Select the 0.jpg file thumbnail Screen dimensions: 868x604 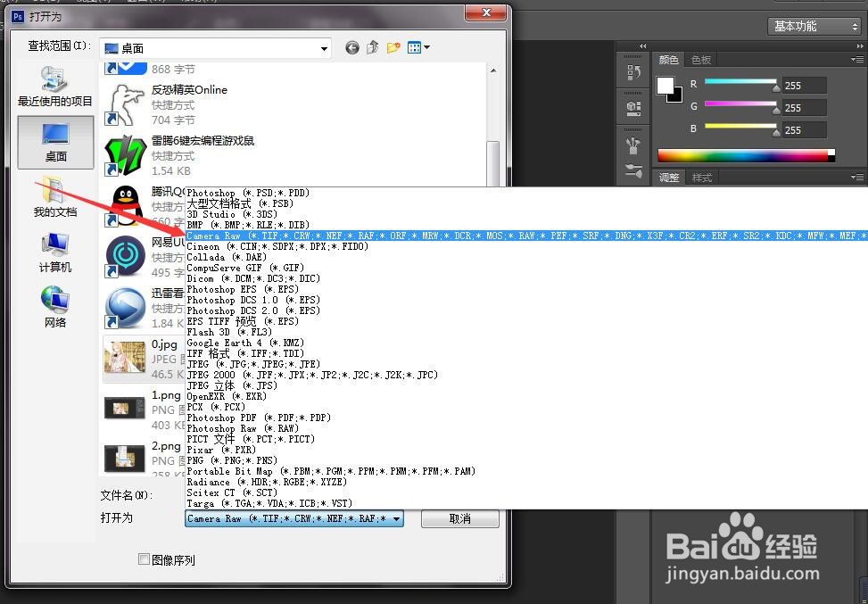click(x=125, y=358)
